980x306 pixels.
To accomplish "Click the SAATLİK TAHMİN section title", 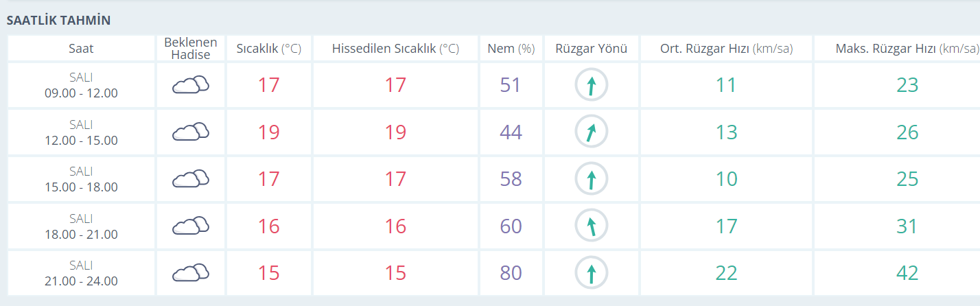I will click(58, 21).
